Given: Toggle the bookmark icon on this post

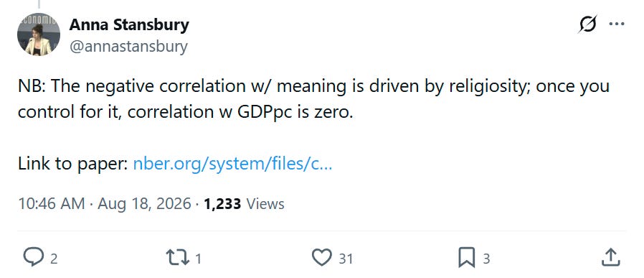Looking at the screenshot, I should pyautogui.click(x=467, y=258).
